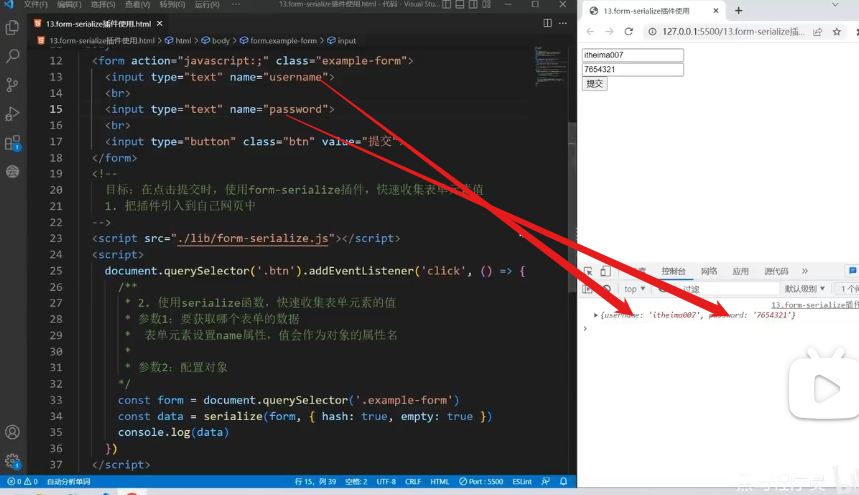
Task: Select the inspect element tool in DevTools
Action: [x=588, y=271]
